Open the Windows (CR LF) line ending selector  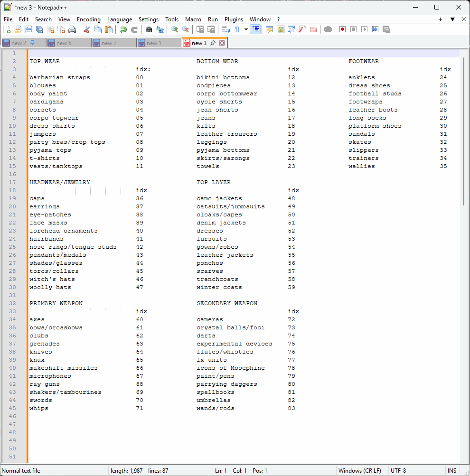(x=359, y=470)
